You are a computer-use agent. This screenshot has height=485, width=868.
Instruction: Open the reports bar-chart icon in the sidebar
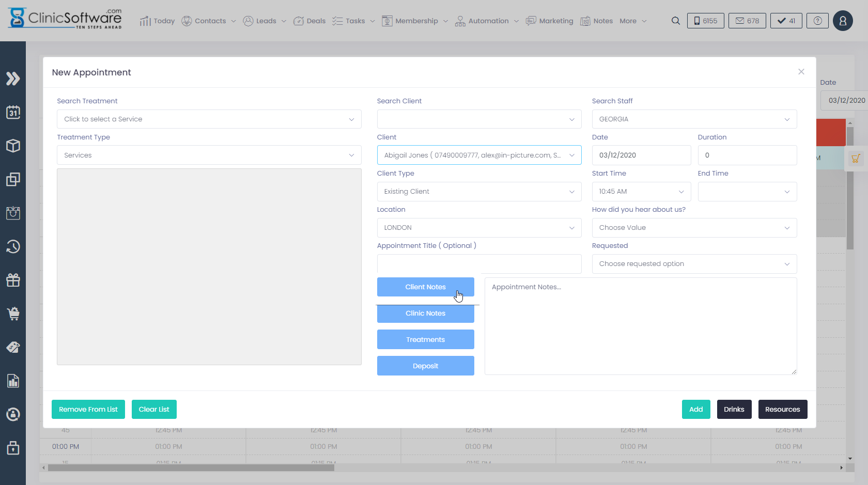(13, 381)
